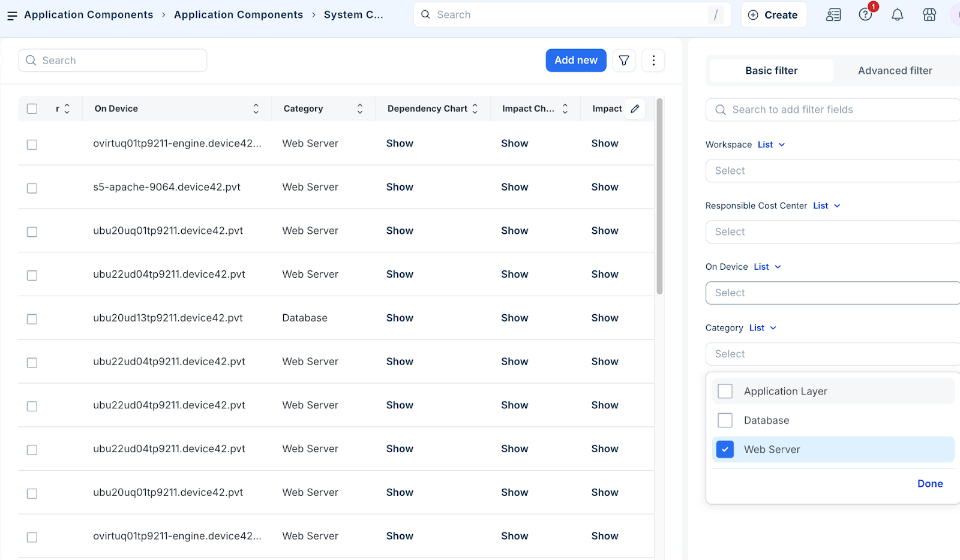Expand the Category List operator dropdown
960x560 pixels.
point(763,328)
